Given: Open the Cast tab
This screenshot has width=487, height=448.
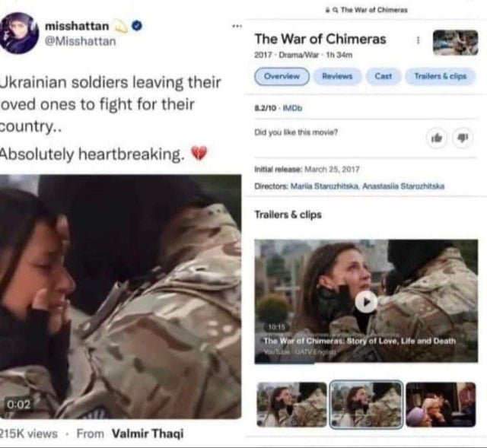Looking at the screenshot, I should click(384, 76).
